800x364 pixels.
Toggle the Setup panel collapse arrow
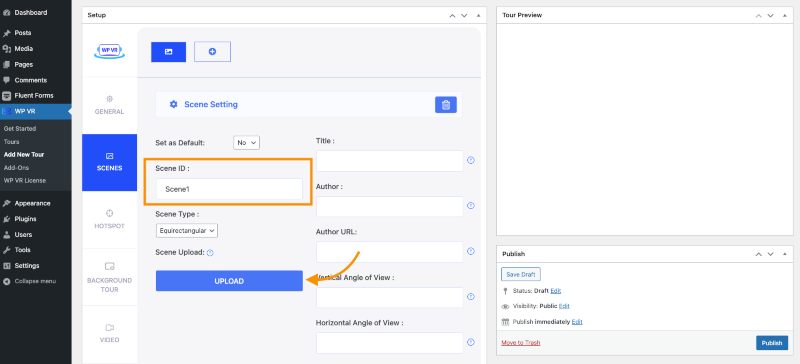478,15
